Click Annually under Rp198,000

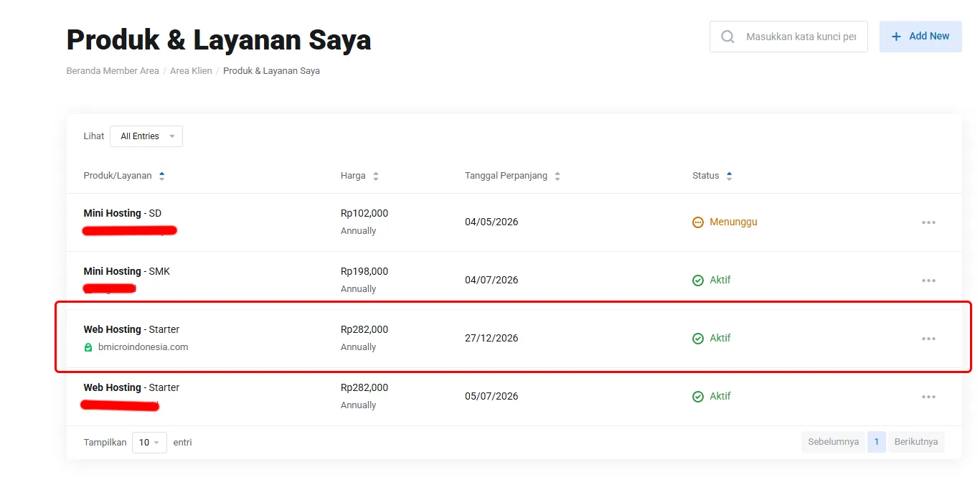click(x=359, y=289)
